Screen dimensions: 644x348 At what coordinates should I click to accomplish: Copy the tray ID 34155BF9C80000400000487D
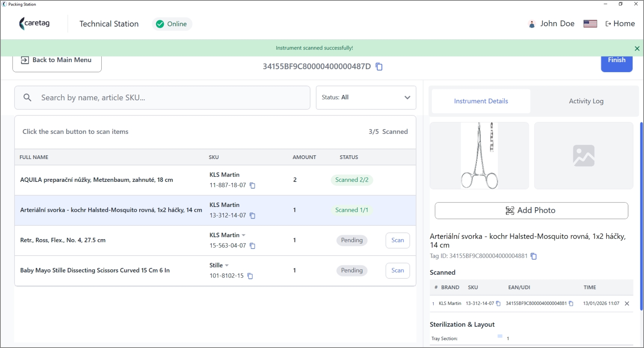tap(379, 67)
